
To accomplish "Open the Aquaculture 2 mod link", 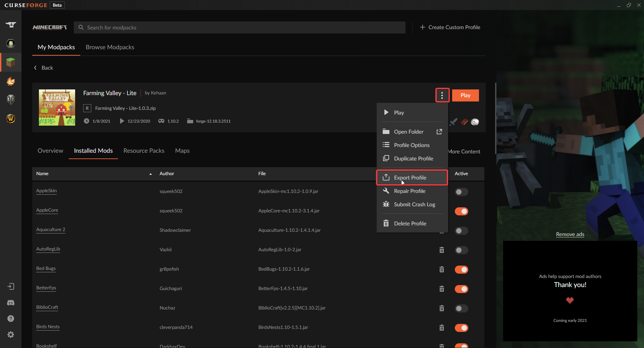I will (51, 230).
